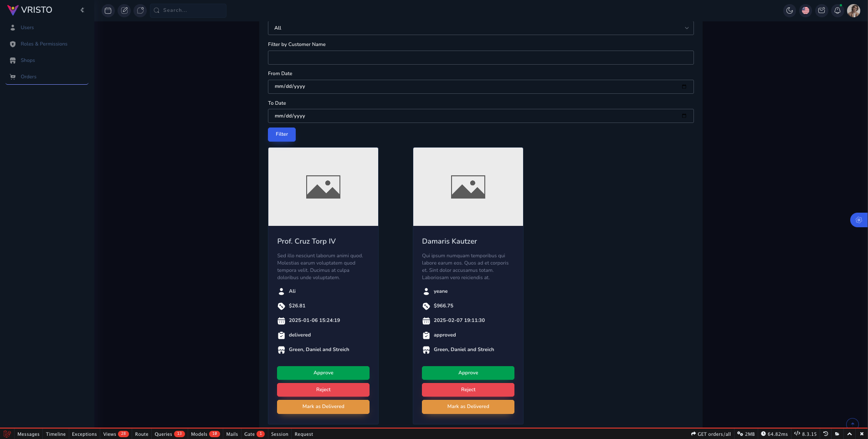Expand the debugbar with the up chevron
The height and width of the screenshot is (439, 868).
pyautogui.click(x=849, y=434)
